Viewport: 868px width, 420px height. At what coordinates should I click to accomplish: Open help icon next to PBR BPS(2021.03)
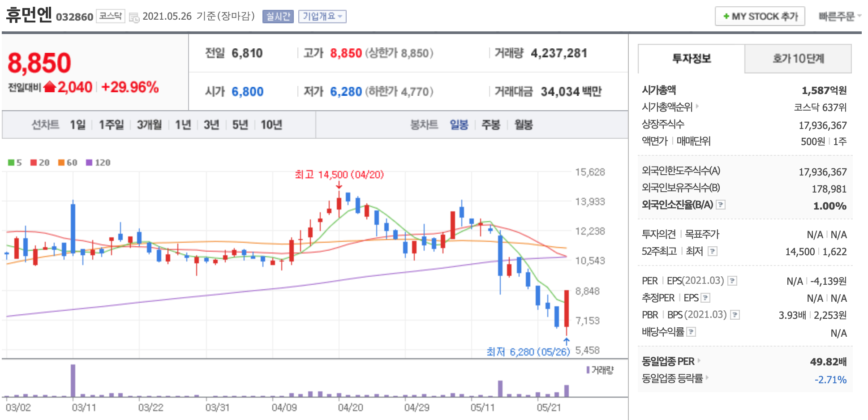tap(735, 315)
